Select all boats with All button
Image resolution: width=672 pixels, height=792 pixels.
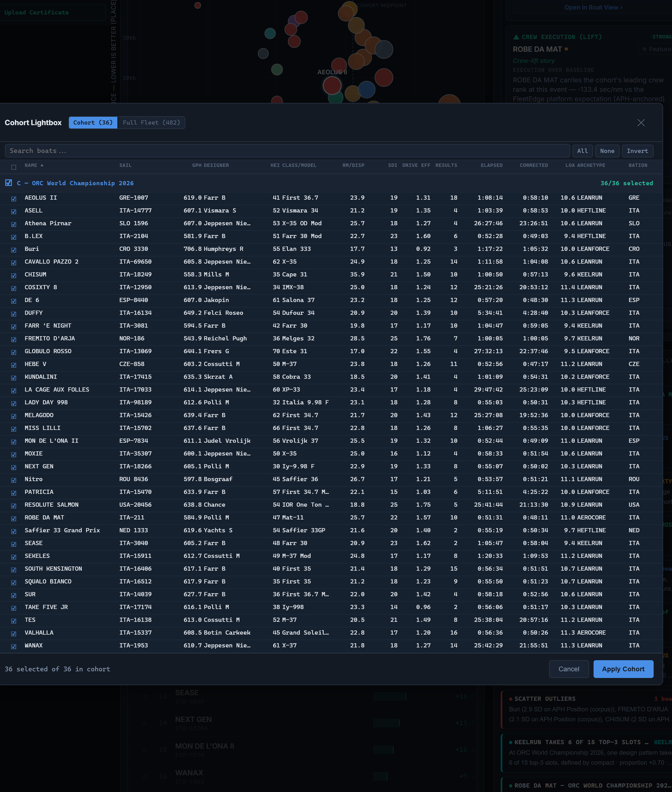582,151
